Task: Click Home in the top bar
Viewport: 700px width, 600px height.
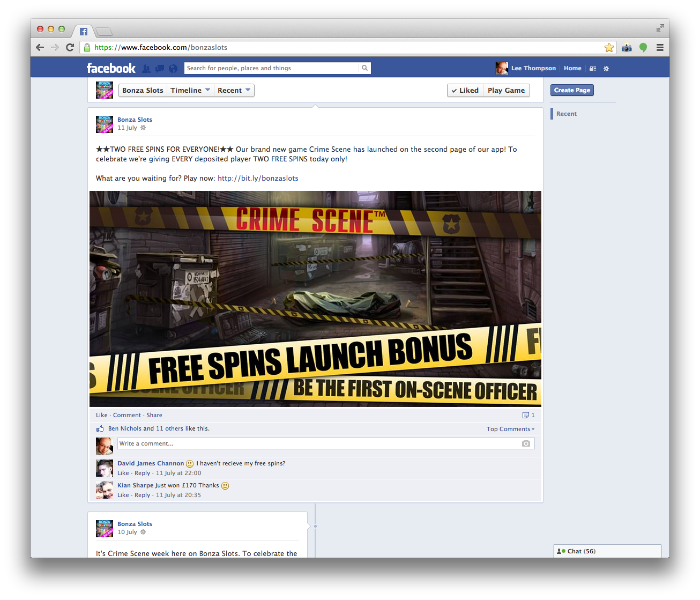Action: click(x=572, y=68)
